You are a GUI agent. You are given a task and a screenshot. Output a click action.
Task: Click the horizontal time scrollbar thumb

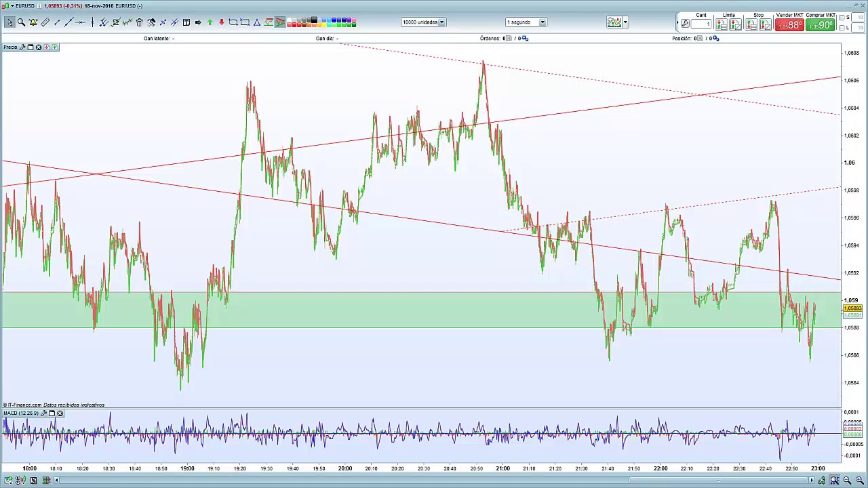(x=718, y=481)
